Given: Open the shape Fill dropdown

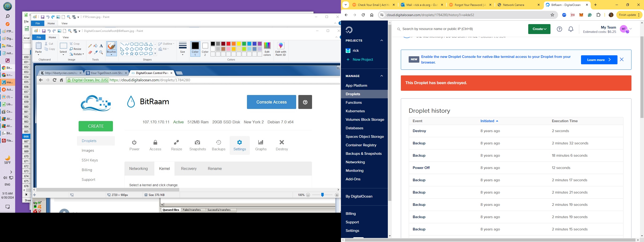Looking at the screenshot, I should tap(164, 49).
